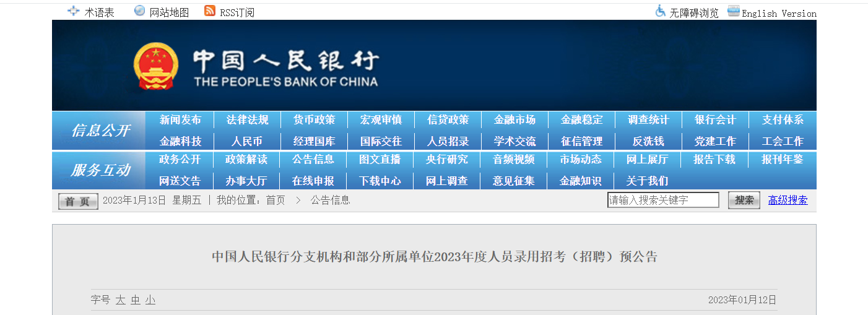Click 政务公开 in the service menu
This screenshot has width=868, height=315.
(x=180, y=160)
